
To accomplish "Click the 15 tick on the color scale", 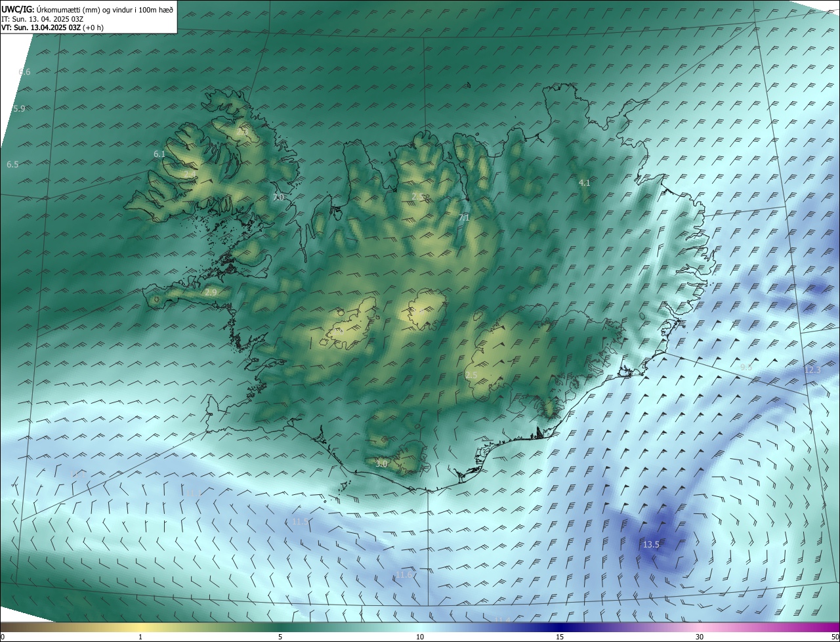I will pyautogui.click(x=560, y=637).
